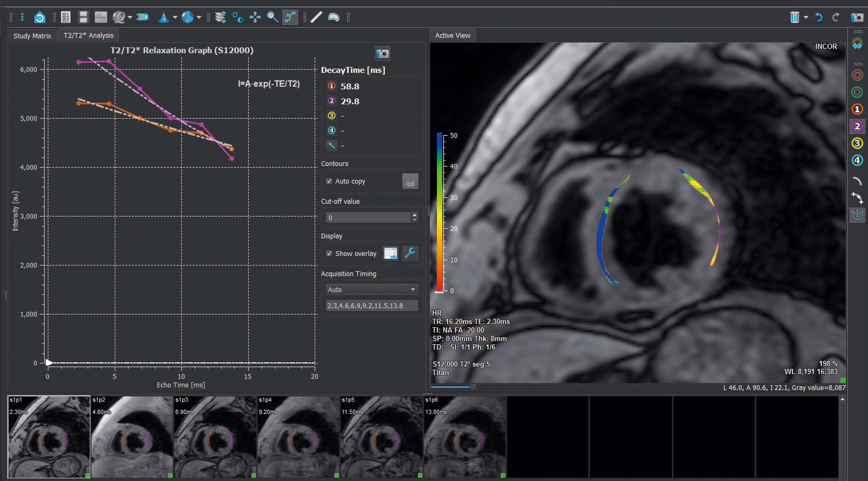Select the T2/T2* Analysis tab

[88, 35]
